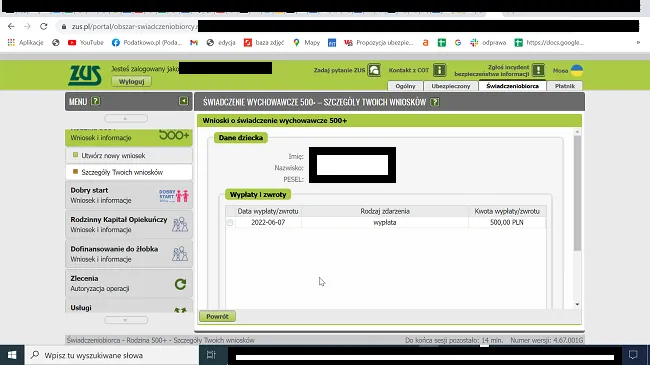Switch to the Płatnik tab
The image size is (650, 365).
[x=565, y=86]
